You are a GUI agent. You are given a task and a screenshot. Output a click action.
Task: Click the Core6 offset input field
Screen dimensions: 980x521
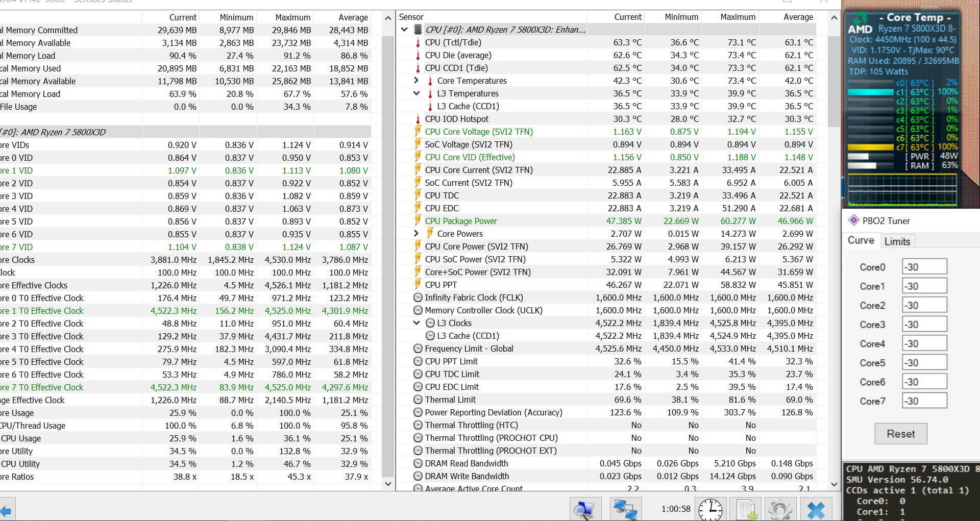click(924, 382)
